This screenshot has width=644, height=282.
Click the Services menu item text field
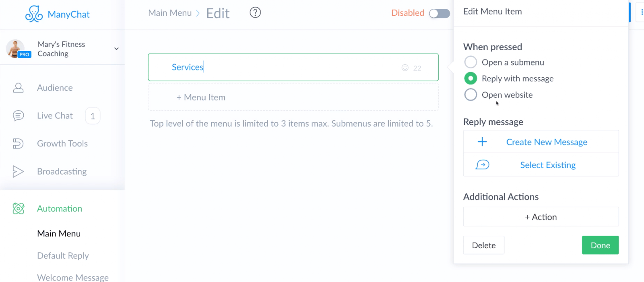pos(293,67)
